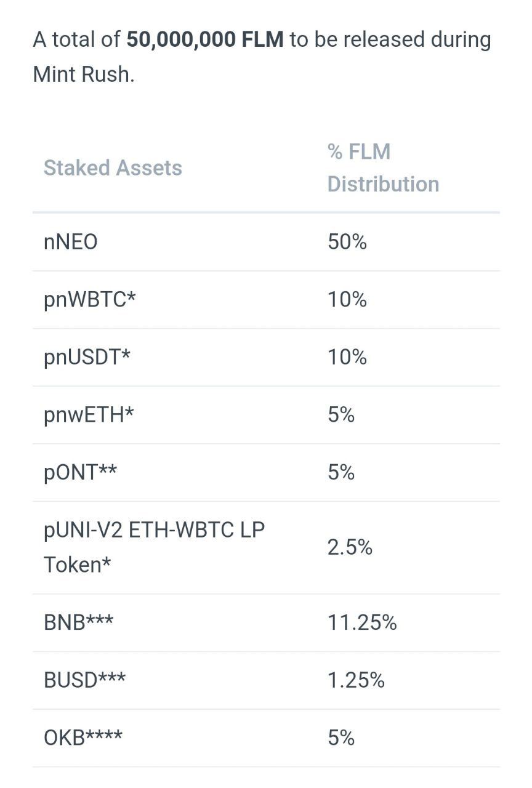Click the 10% value beside pnWBTC
Image resolution: width=532 pixels, height=788 pixels.
point(347,300)
